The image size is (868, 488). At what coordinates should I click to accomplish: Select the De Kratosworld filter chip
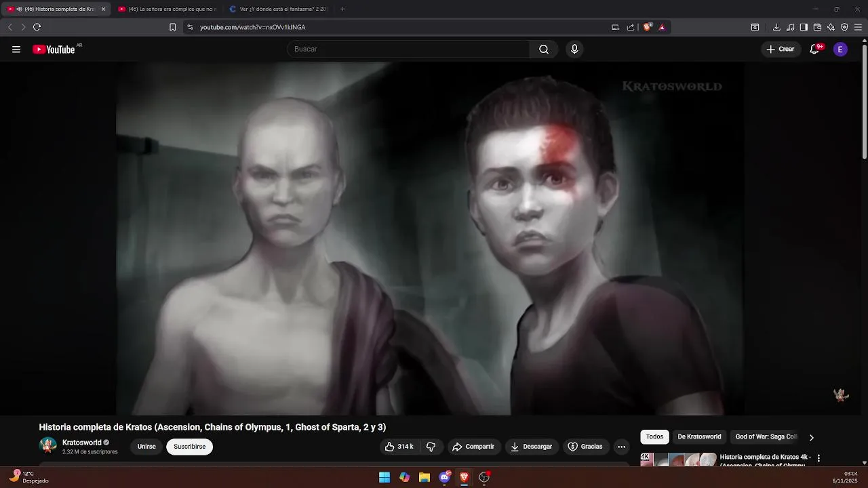(699, 437)
